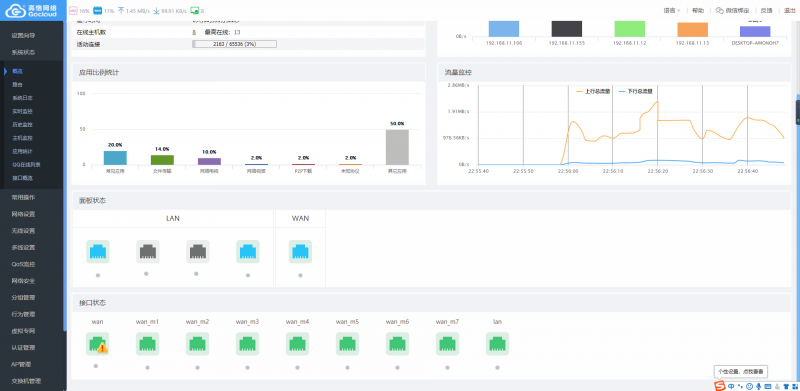Click the 活动连接 progress bar
This screenshot has width=800, height=391.
(234, 44)
